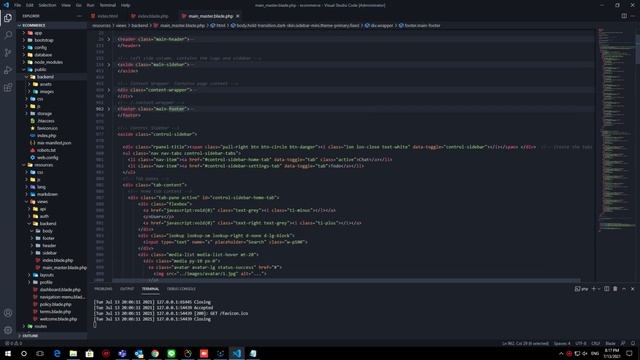
Task: Open the Manage gear icon
Action: [8, 330]
